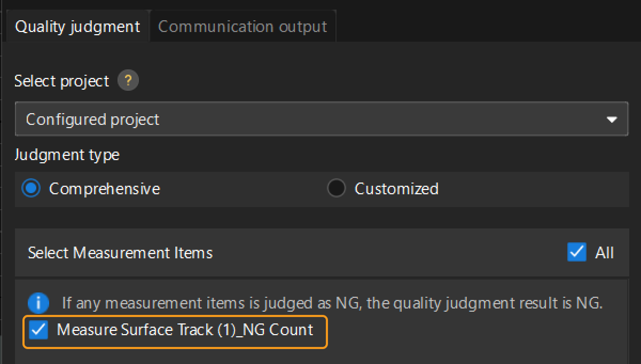Click the NG judgment info message text

click(332, 303)
